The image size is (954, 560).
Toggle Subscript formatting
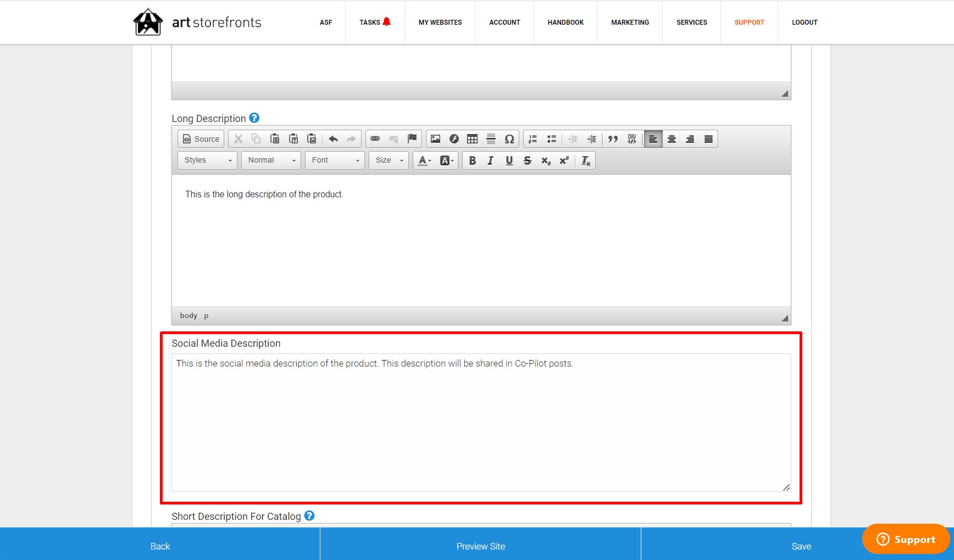tap(546, 160)
